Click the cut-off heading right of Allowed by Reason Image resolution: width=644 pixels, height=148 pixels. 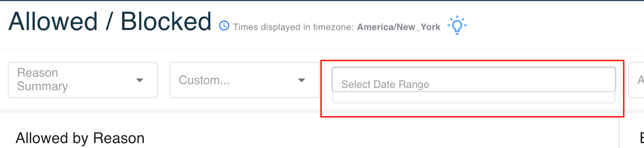[x=642, y=138]
